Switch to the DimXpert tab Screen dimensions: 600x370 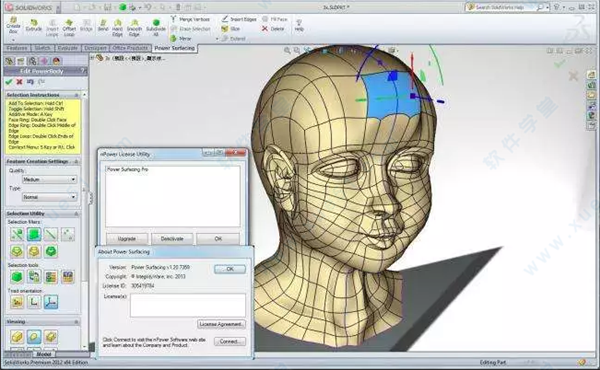tap(95, 48)
